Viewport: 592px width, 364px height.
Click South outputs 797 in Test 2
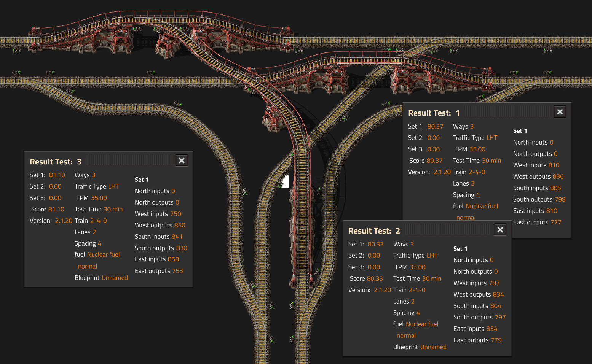(x=480, y=317)
